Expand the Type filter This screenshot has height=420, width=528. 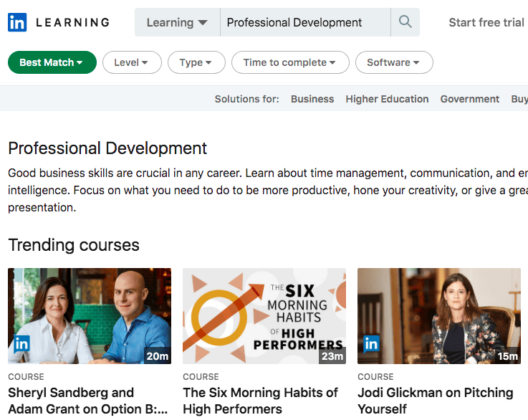[196, 62]
